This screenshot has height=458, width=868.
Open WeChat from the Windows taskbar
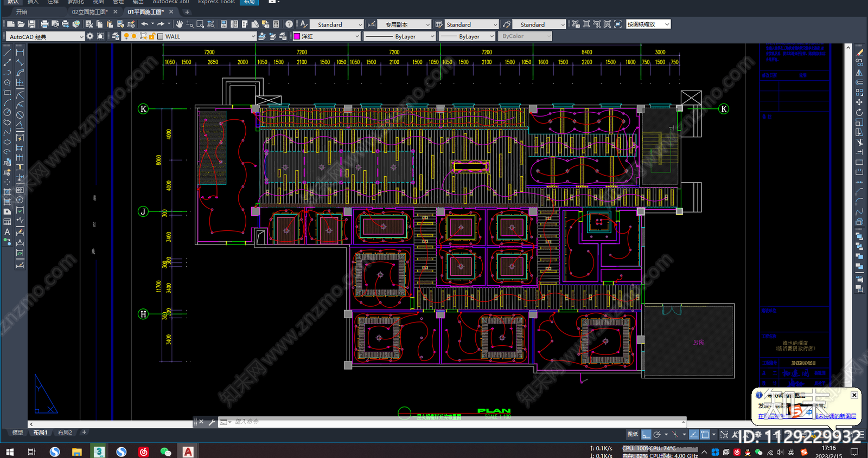click(165, 451)
